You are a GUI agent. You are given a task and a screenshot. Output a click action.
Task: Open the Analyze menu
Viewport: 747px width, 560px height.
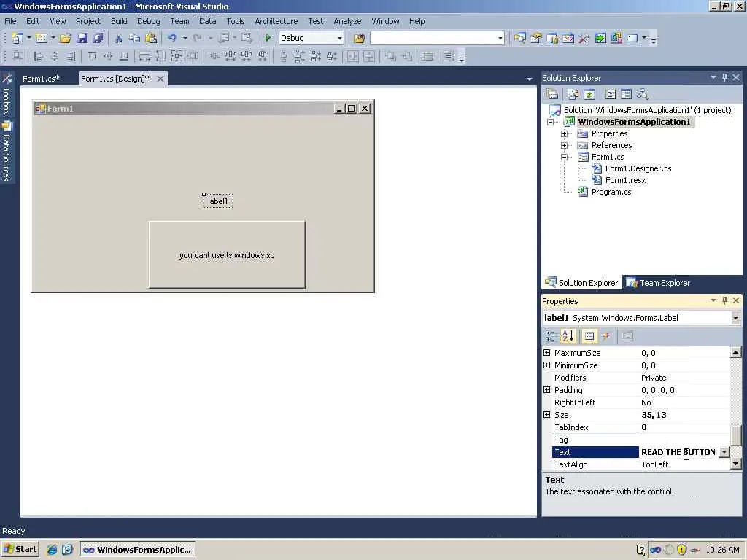point(347,21)
